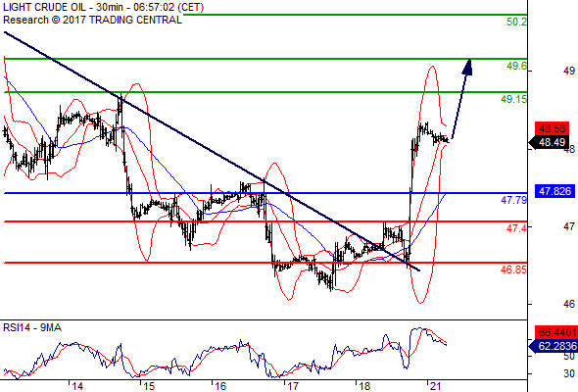This screenshot has height=392, width=578.
Task: Click the red 48.58 price tag
Action: [x=552, y=128]
